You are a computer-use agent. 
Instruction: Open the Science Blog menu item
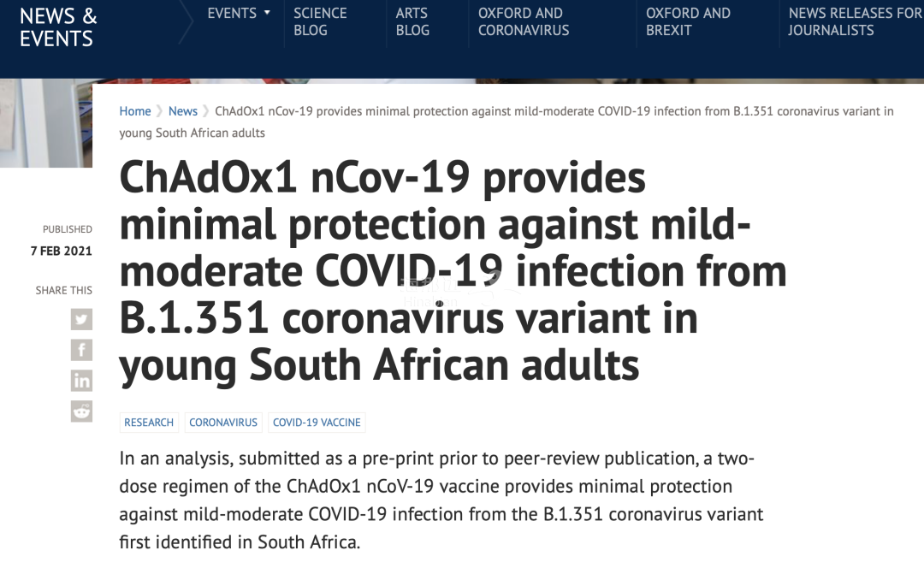(x=322, y=21)
